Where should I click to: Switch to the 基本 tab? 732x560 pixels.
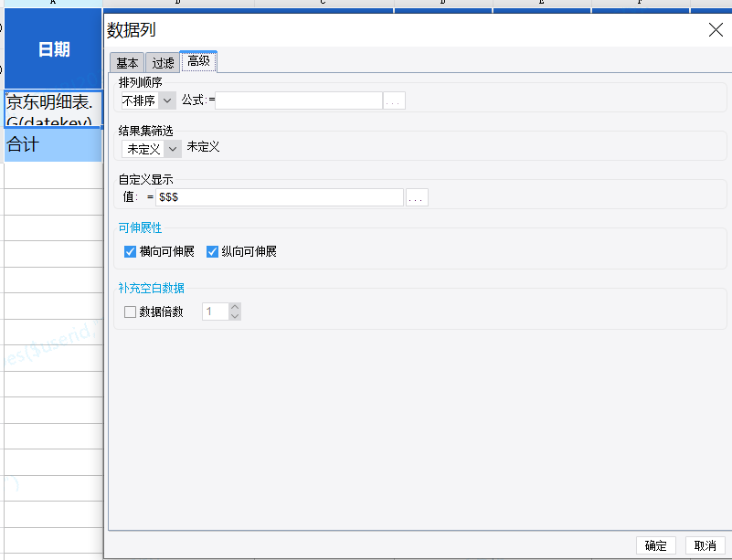pos(127,62)
